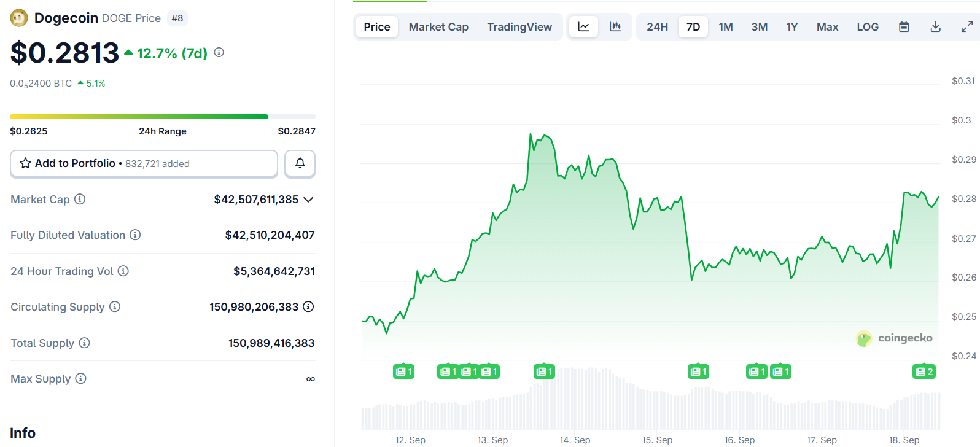The height and width of the screenshot is (447, 980).
Task: Open the calendar date range picker
Action: 904,27
